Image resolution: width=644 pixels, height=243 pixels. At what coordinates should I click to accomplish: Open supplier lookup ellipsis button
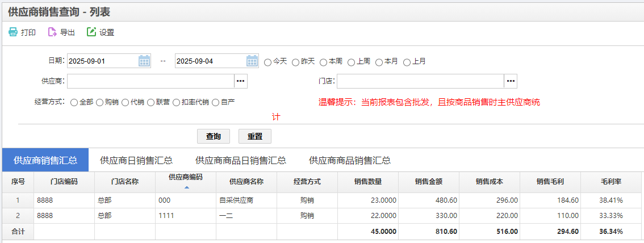(x=241, y=82)
